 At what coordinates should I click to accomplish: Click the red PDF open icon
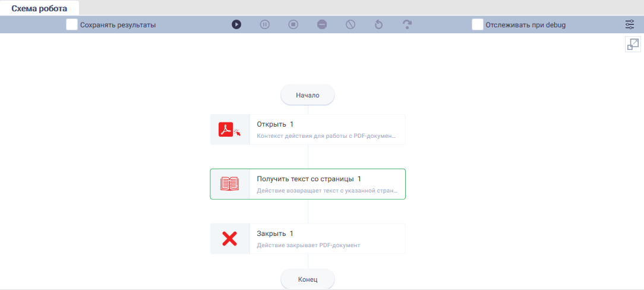(229, 130)
